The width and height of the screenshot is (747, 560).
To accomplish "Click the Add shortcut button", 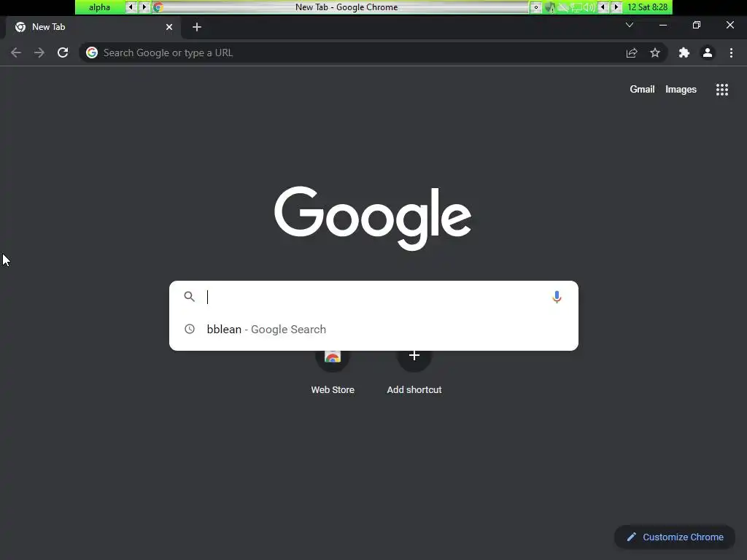I will coord(414,371).
